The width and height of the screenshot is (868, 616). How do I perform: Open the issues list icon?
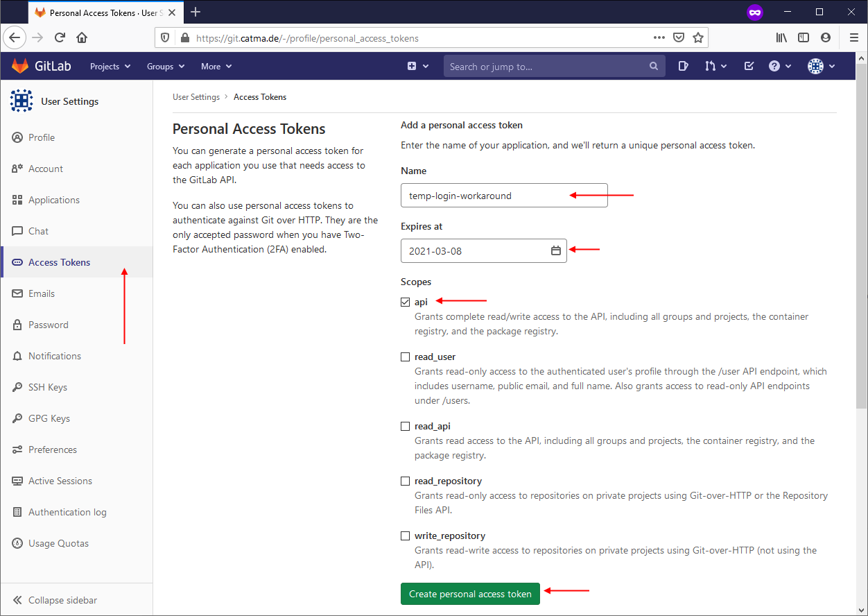(x=683, y=66)
